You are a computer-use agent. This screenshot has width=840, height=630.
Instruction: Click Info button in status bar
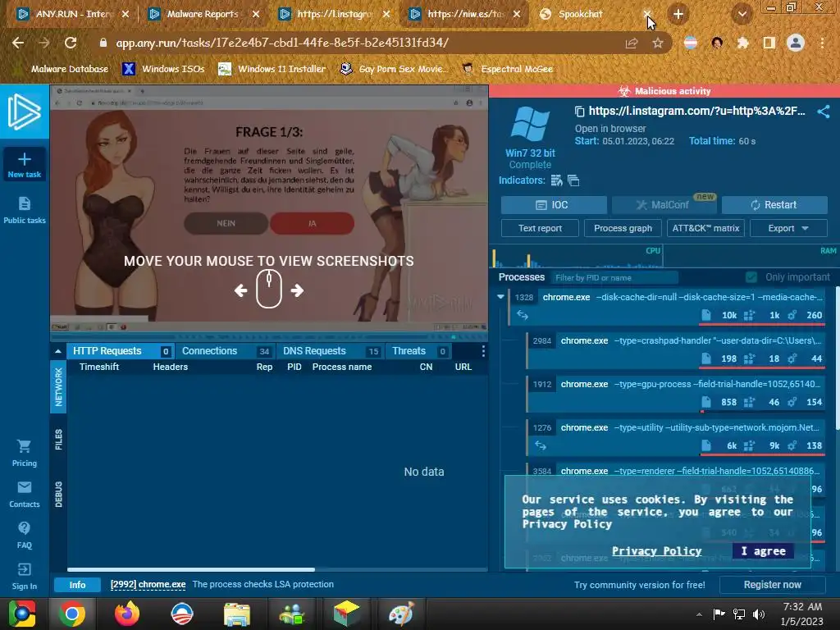(x=77, y=584)
